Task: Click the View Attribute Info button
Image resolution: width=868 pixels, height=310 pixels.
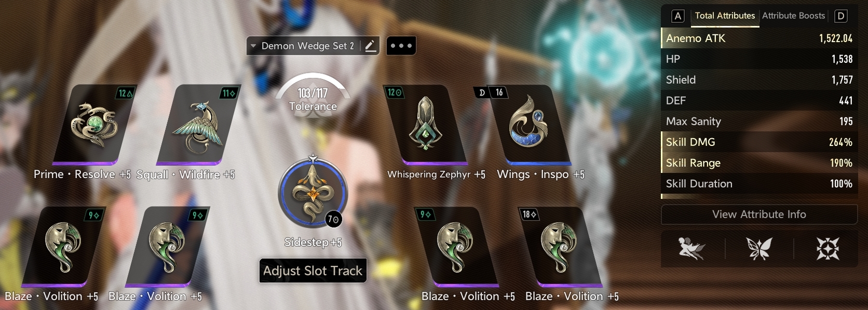Action: 759,214
